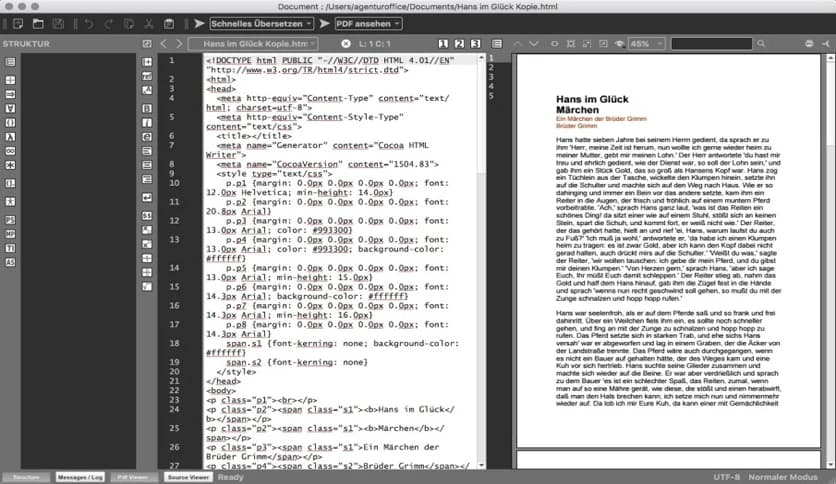
Task: Save the document with the floppy icon
Action: (58, 23)
